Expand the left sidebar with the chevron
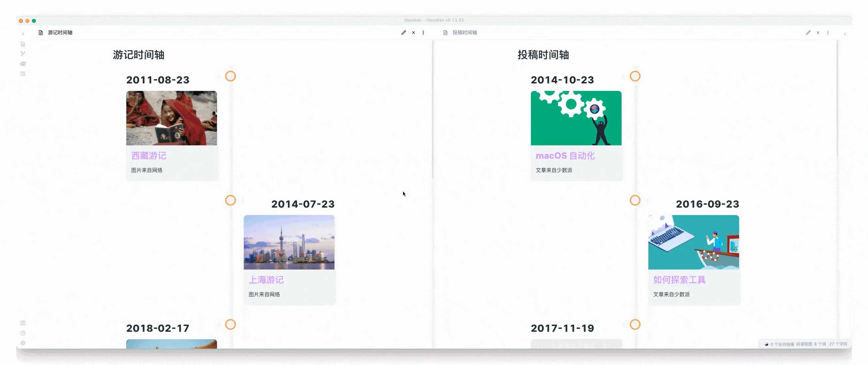 pyautogui.click(x=23, y=34)
